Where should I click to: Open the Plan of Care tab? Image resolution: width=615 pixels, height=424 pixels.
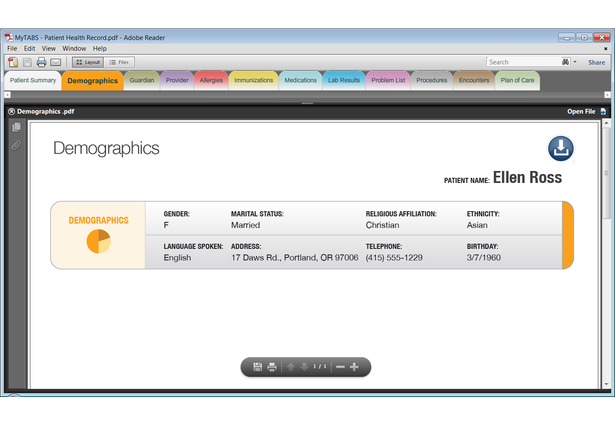click(x=517, y=80)
